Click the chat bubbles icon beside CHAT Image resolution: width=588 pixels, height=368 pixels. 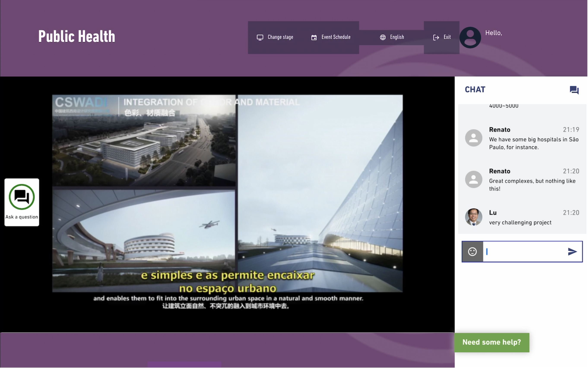click(x=574, y=90)
